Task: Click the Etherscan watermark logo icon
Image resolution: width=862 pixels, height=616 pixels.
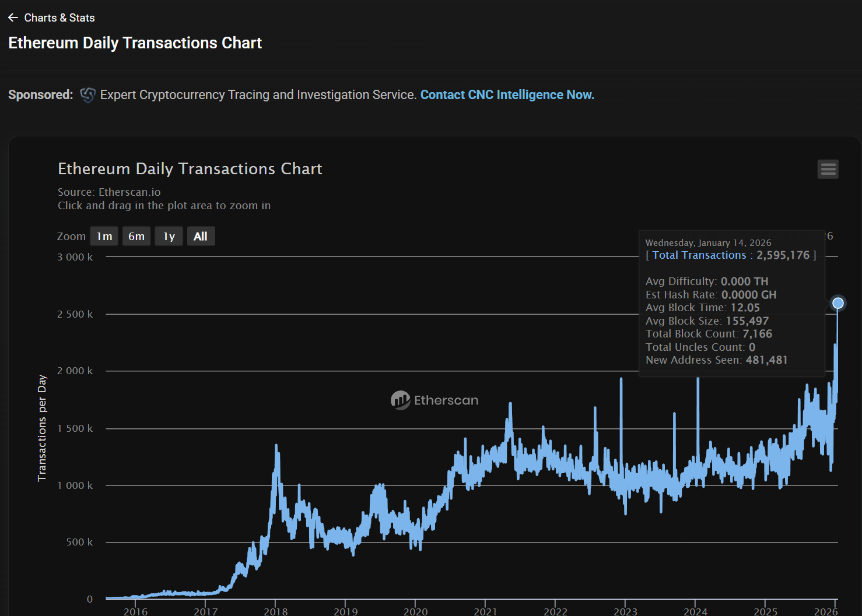Action: click(401, 400)
